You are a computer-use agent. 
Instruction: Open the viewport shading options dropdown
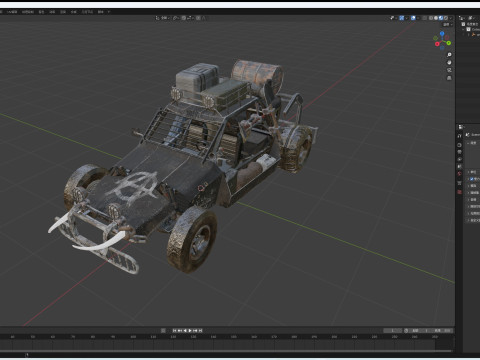coord(451,18)
